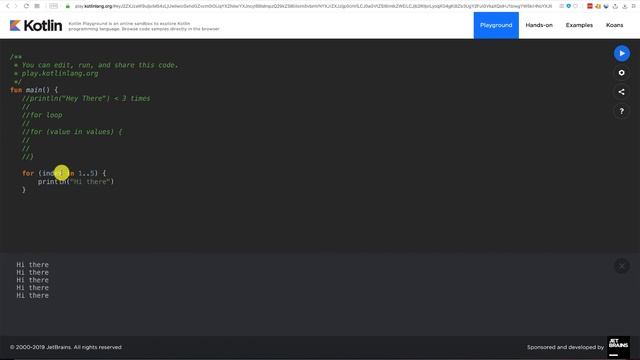640x360 pixels.
Task: Close the output console panel
Action: 622,266
